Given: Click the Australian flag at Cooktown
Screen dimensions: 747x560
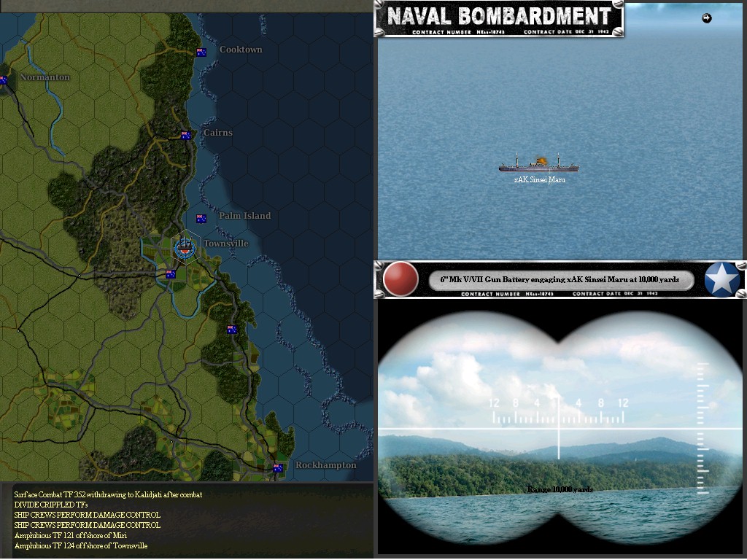Looking at the screenshot, I should tap(201, 52).
